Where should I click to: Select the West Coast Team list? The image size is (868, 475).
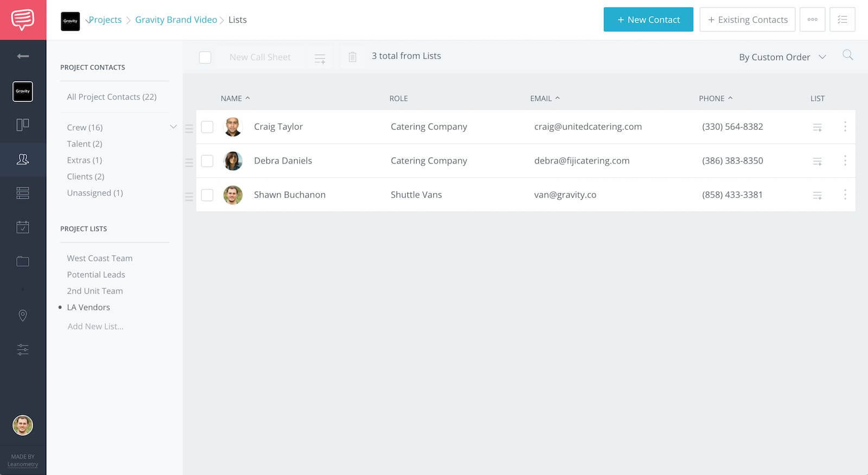(99, 258)
